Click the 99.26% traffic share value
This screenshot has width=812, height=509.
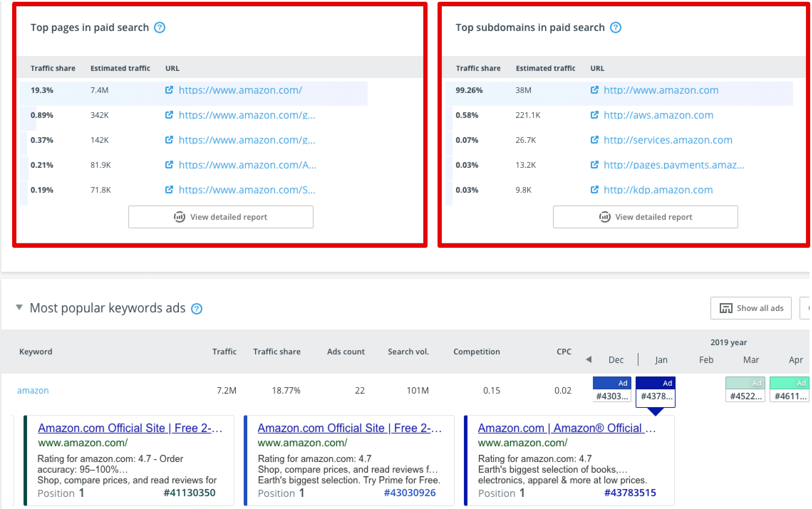coord(469,90)
